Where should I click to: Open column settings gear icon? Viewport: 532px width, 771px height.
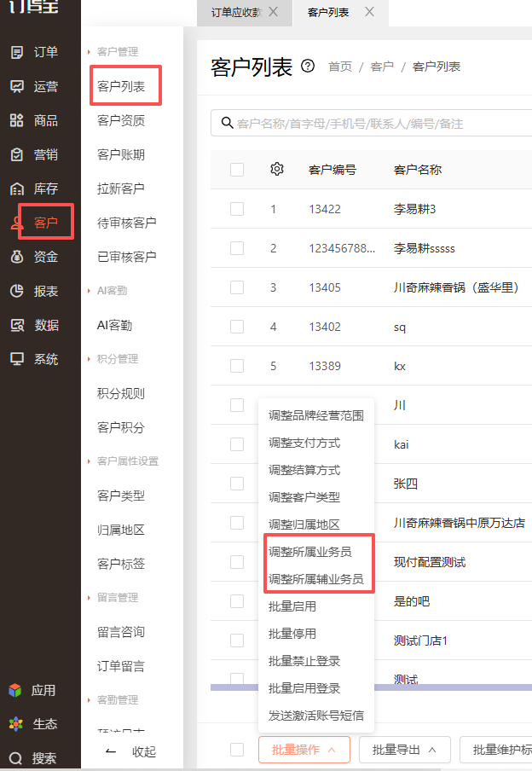click(x=277, y=169)
